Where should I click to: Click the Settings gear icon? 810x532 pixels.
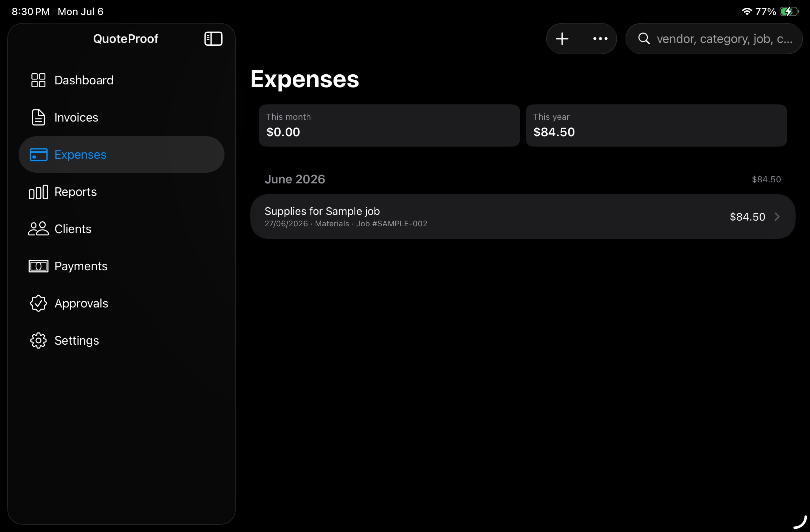click(38, 340)
